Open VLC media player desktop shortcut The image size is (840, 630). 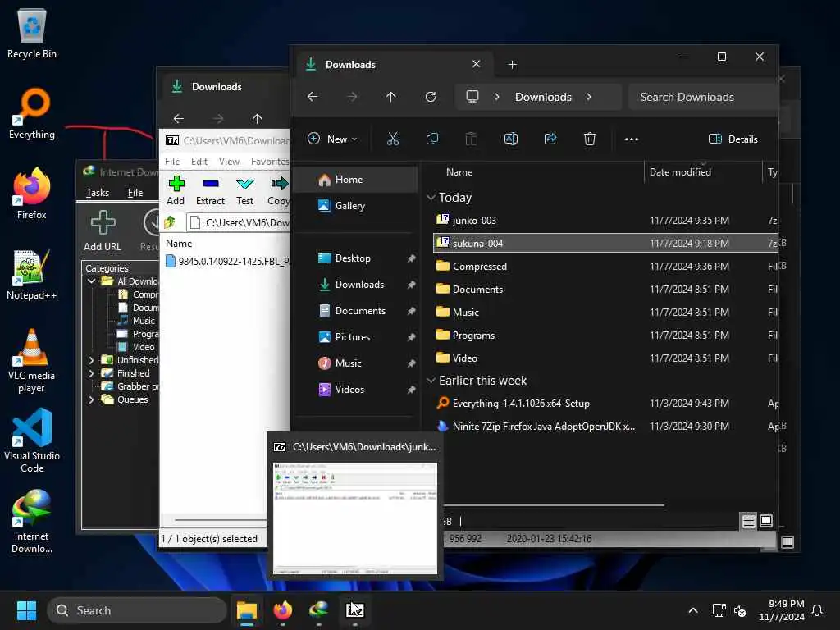32,361
